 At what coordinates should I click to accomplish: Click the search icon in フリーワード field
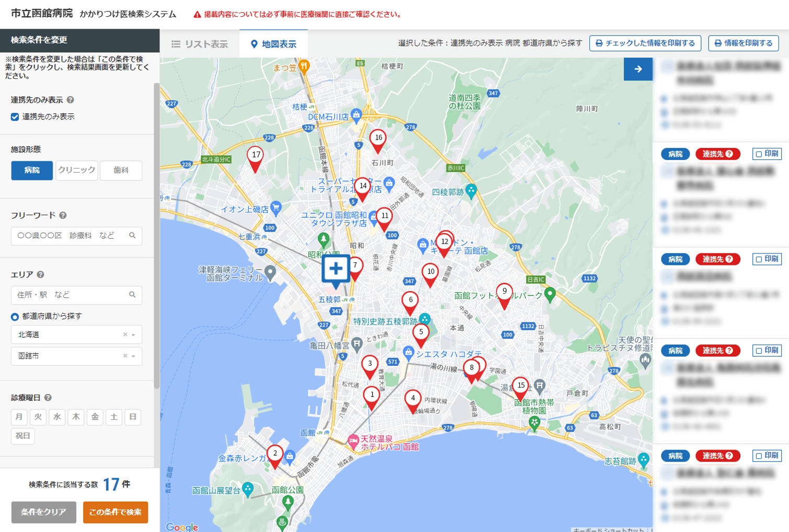click(132, 236)
